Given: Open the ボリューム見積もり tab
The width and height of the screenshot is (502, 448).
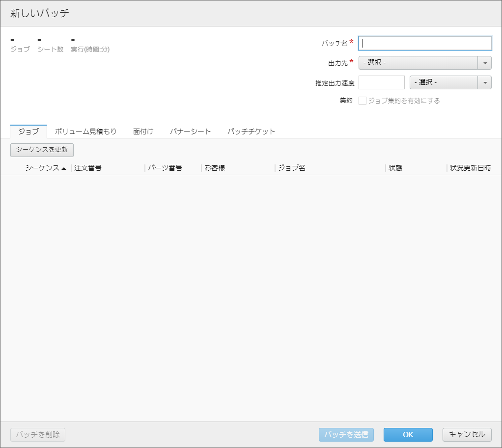Looking at the screenshot, I should coord(85,132).
